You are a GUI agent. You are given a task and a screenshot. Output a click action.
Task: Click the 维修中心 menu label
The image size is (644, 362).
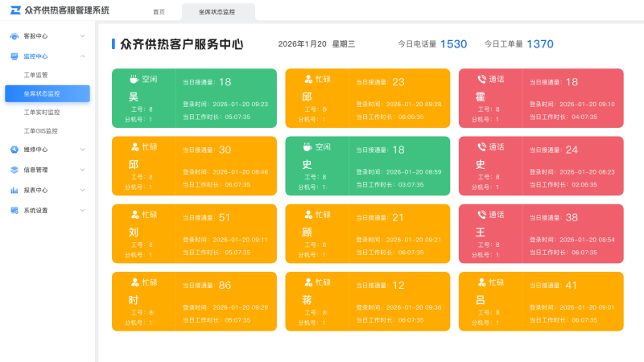coord(35,150)
